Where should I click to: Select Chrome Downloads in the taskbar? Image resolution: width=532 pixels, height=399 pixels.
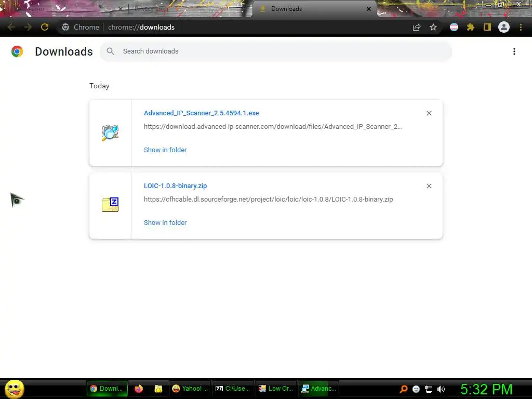pyautogui.click(x=107, y=389)
